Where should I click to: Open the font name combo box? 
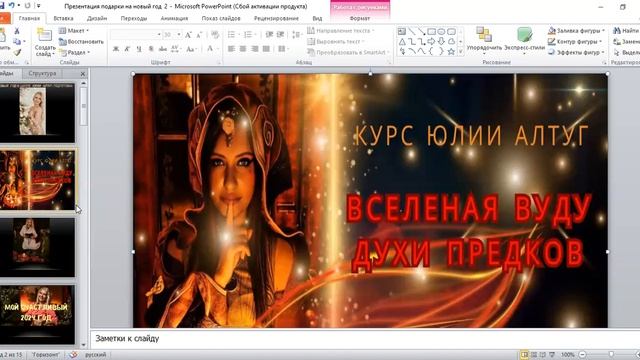pyautogui.click(x=136, y=35)
